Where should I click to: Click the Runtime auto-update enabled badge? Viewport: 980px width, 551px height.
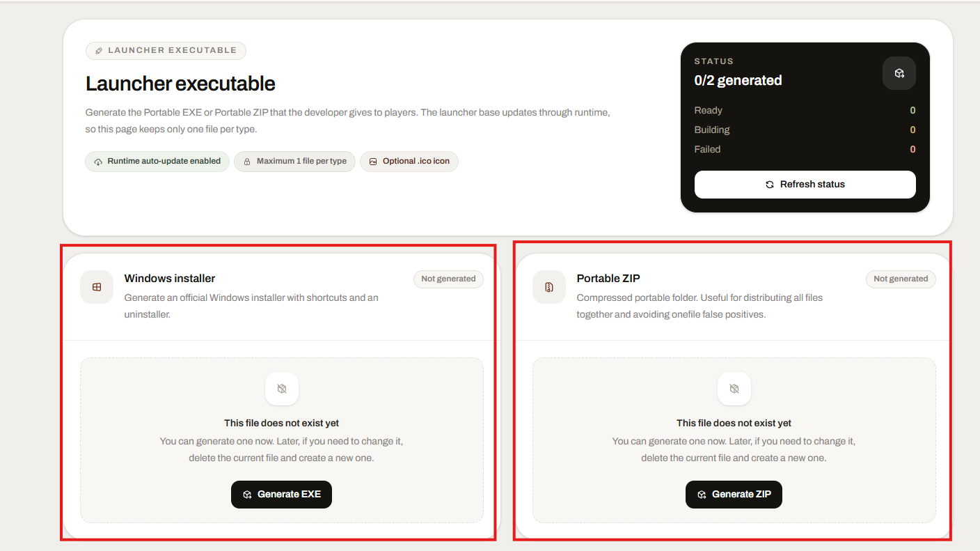157,162
